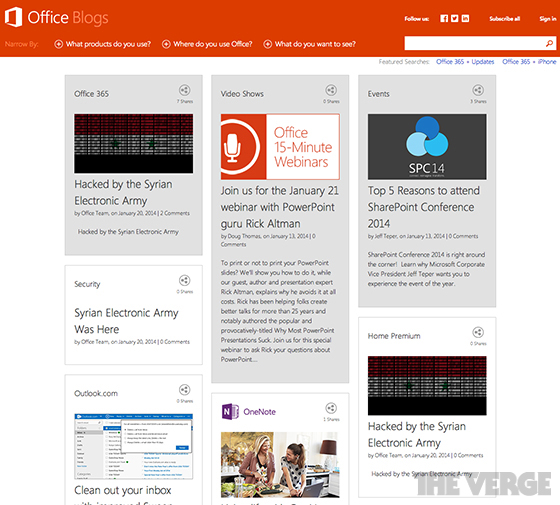Share the Video Shows card

[x=331, y=90]
